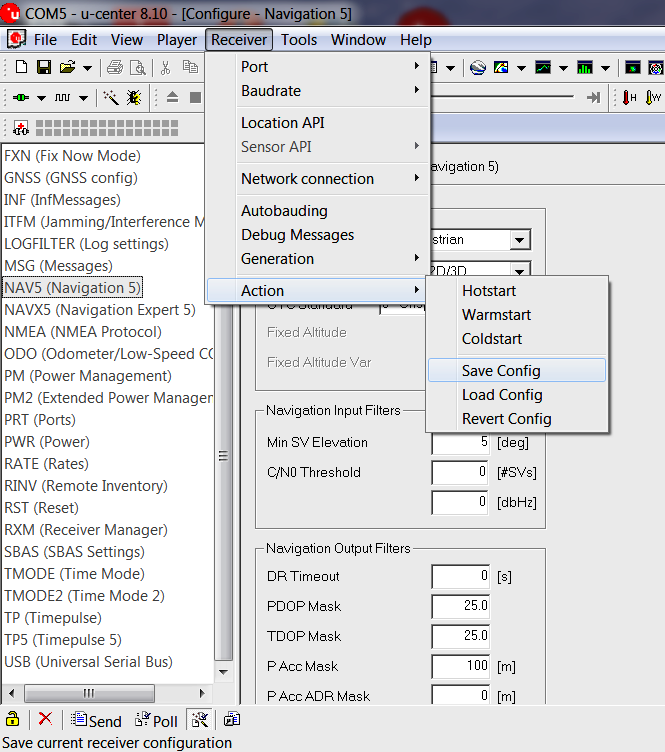
Task: Open the File menu
Action: [46, 40]
